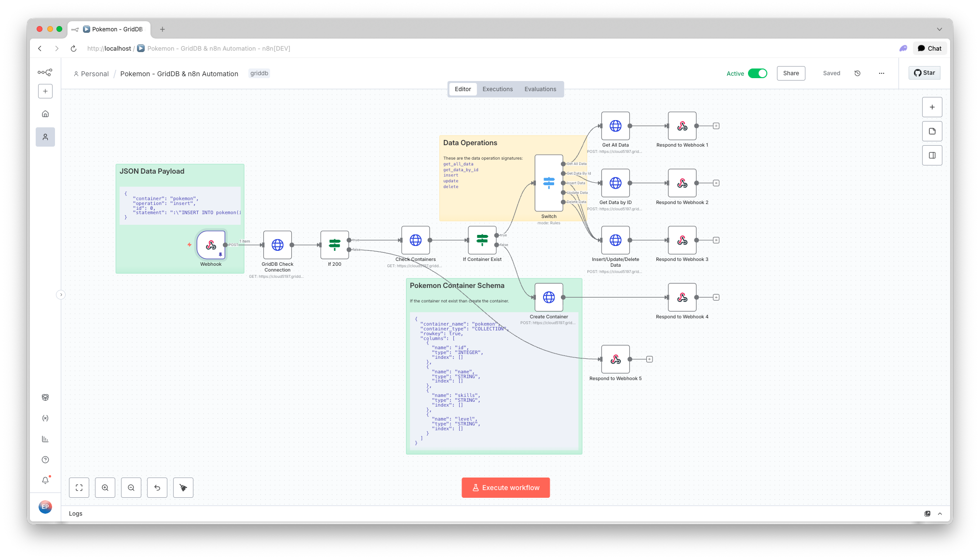Viewport: 980px width, 560px height.
Task: Open logs panel in new window
Action: pyautogui.click(x=927, y=514)
